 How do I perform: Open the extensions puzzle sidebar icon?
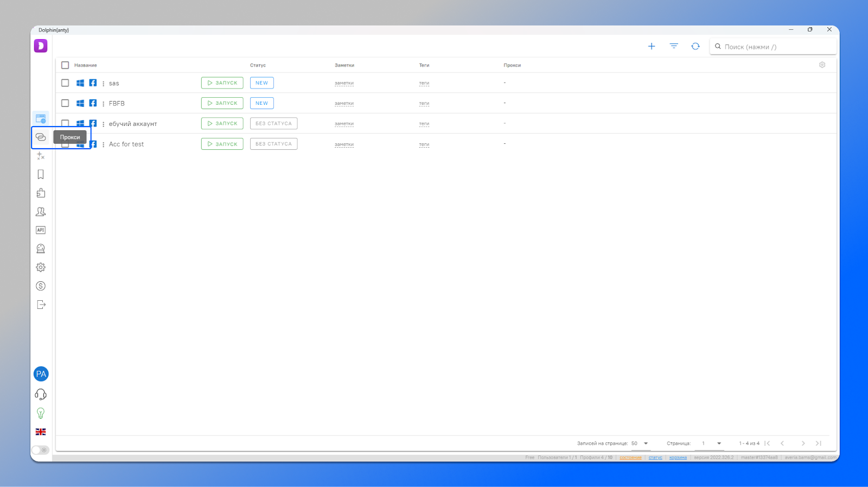[41, 193]
